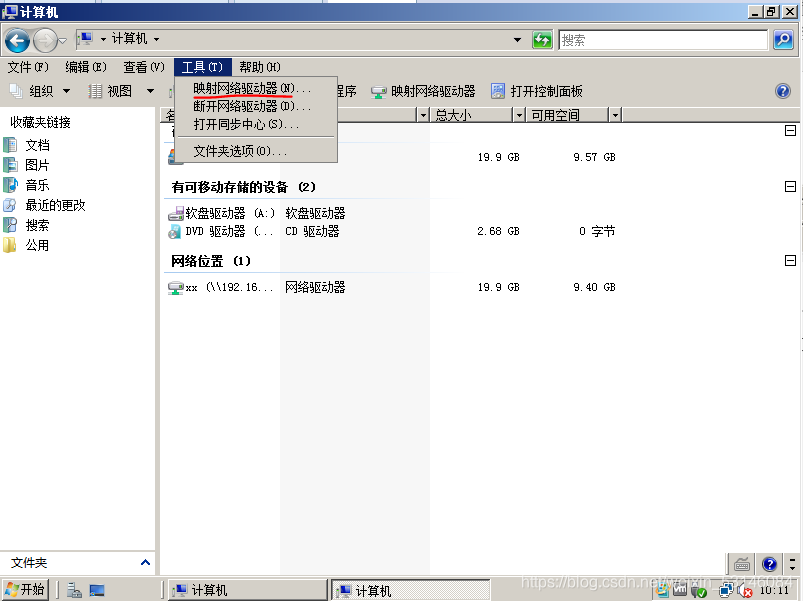This screenshot has width=803, height=601.
Task: Select 断开网络驱动器(D)... menu entry
Action: click(x=256, y=106)
